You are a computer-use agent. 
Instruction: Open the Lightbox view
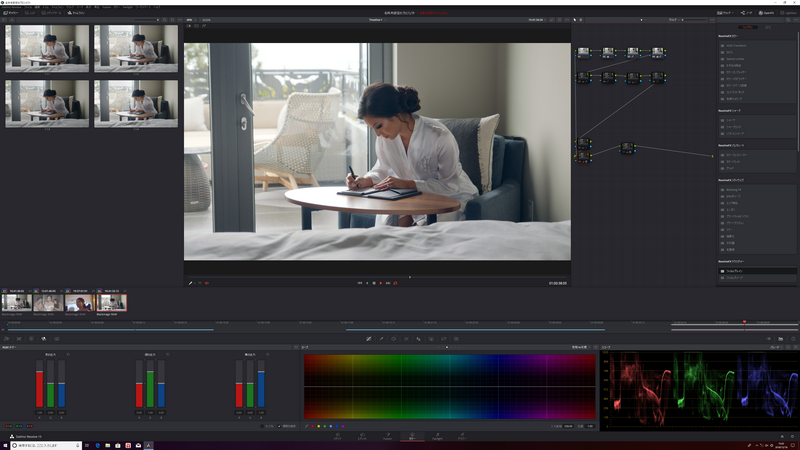click(788, 13)
